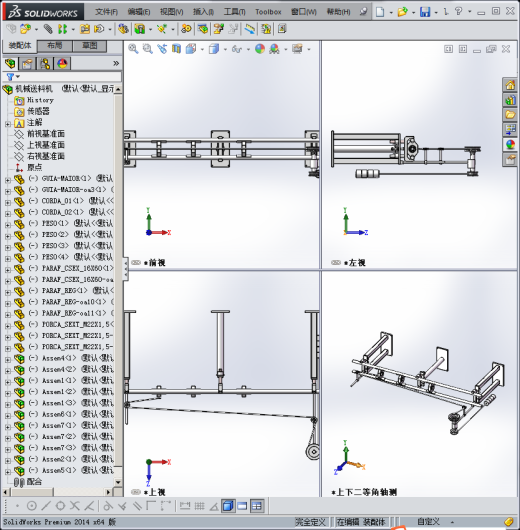The image size is (520, 530).
Task: Click the Edit Appearance icon in view toolbar
Action: coord(260,49)
